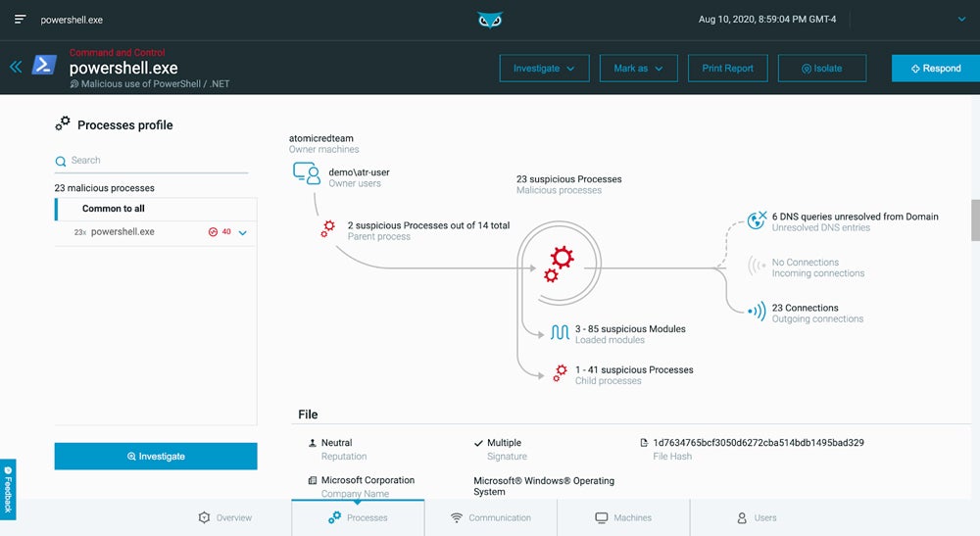Click the suspicious modules icon
Viewport: 980px width, 536px height.
pos(559,333)
